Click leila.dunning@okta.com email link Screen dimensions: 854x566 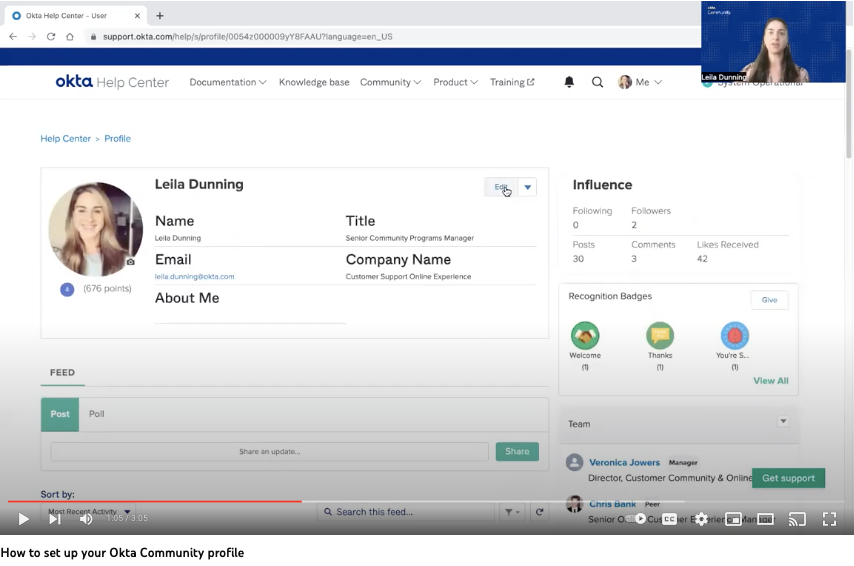click(194, 277)
